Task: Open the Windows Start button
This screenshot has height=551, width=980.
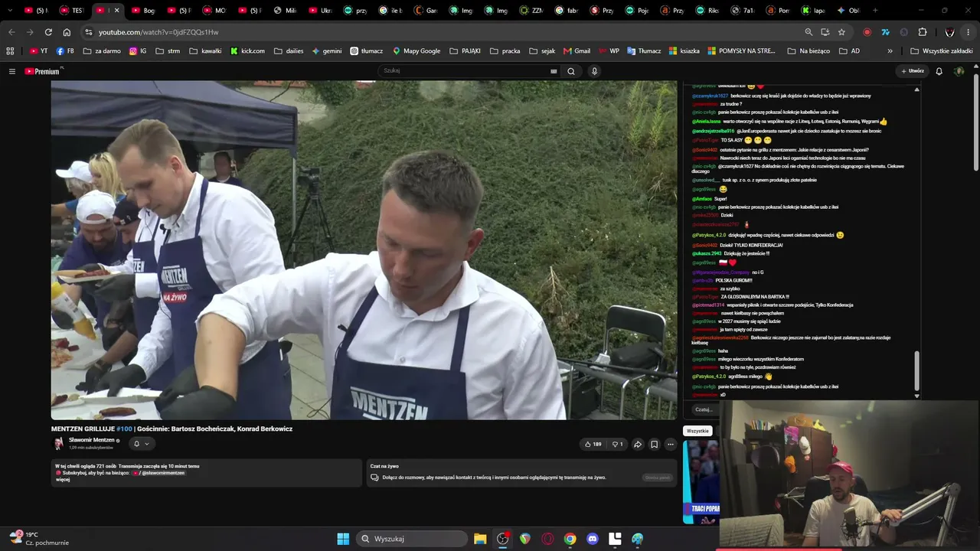Action: tap(343, 539)
